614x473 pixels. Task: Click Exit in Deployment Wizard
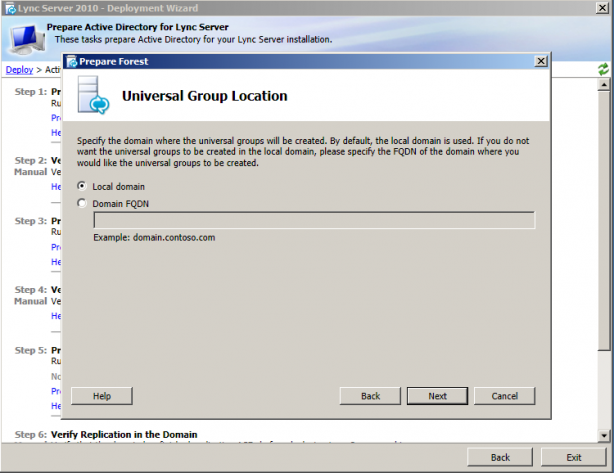[574, 457]
